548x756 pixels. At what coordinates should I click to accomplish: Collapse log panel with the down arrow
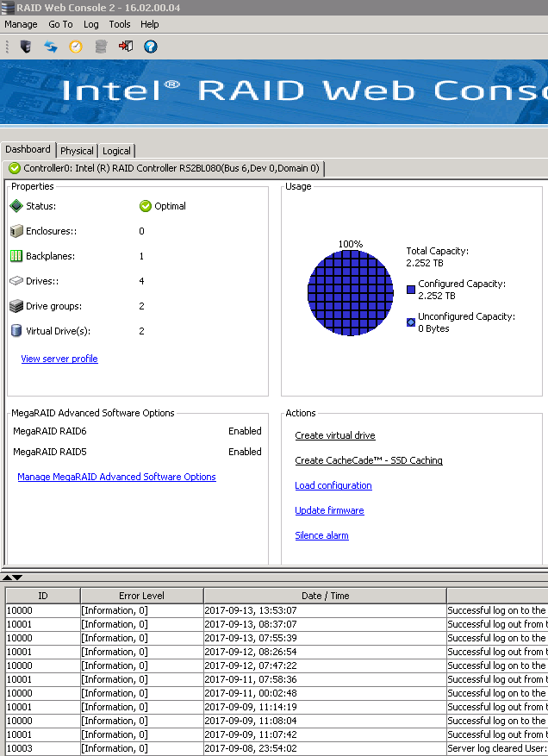pyautogui.click(x=17, y=578)
